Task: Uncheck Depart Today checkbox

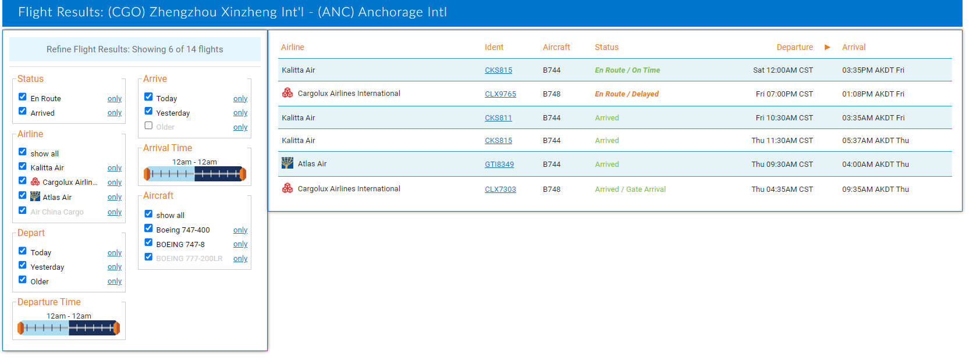Action: pyautogui.click(x=23, y=251)
